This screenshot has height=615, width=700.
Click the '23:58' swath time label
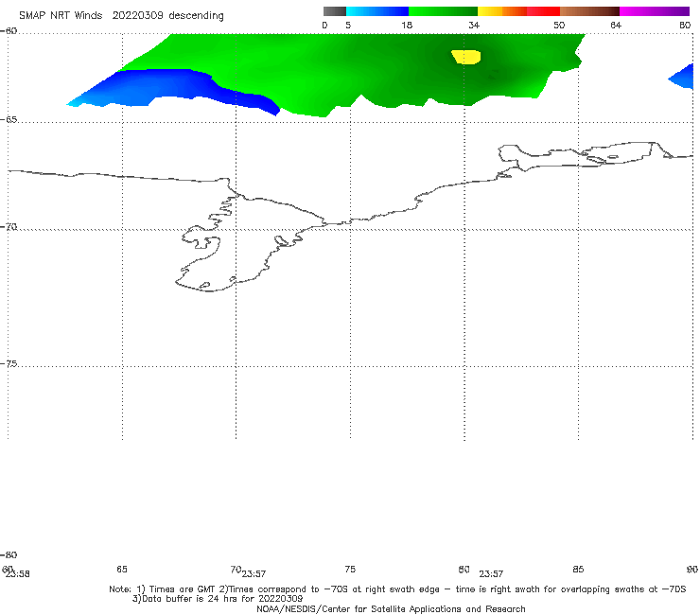point(18,574)
